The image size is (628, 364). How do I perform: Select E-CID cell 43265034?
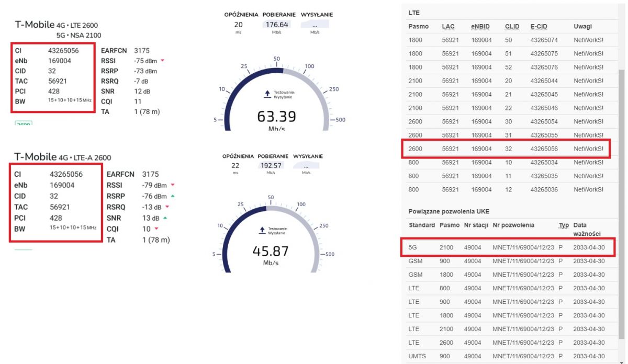coord(544,162)
